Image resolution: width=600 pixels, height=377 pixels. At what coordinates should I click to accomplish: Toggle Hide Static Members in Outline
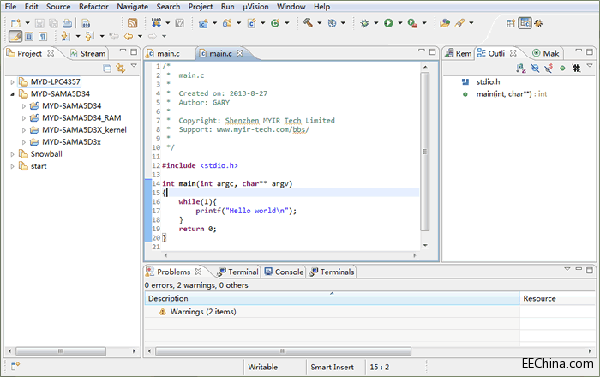(549, 68)
